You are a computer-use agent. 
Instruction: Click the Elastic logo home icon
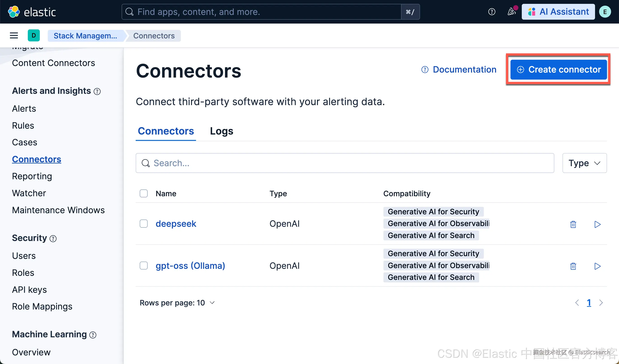pyautogui.click(x=14, y=12)
